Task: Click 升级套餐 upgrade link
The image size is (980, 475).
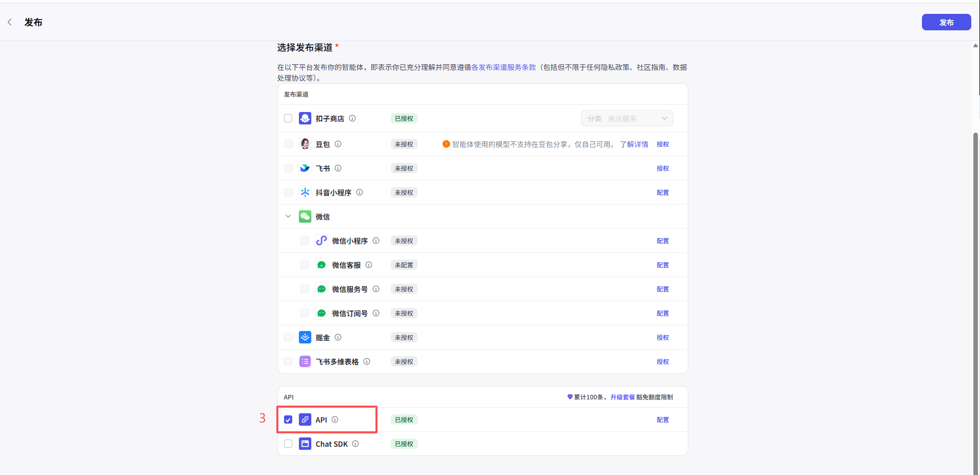Action: coord(623,396)
